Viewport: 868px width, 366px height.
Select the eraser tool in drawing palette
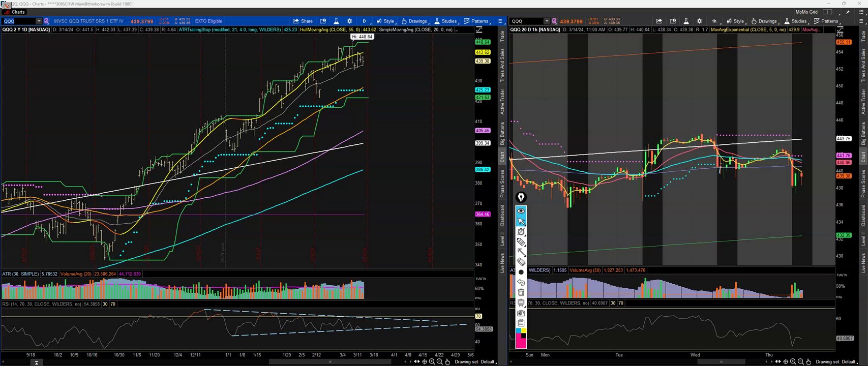[521, 262]
